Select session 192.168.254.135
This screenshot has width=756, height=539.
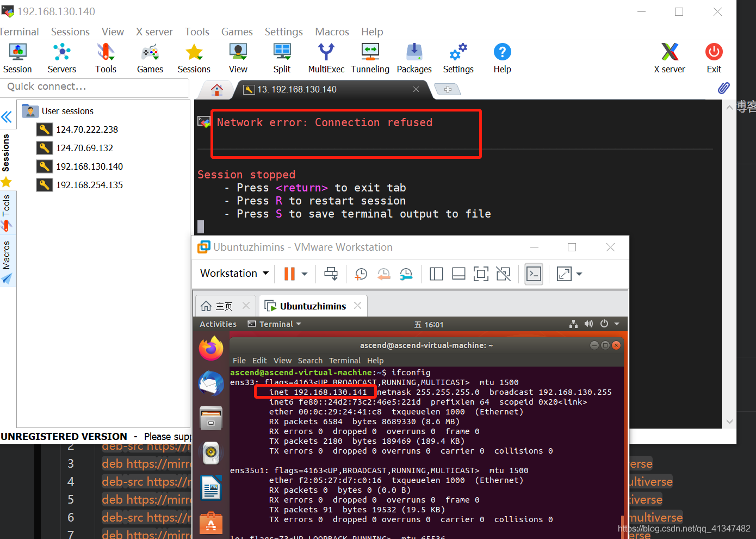pos(80,185)
